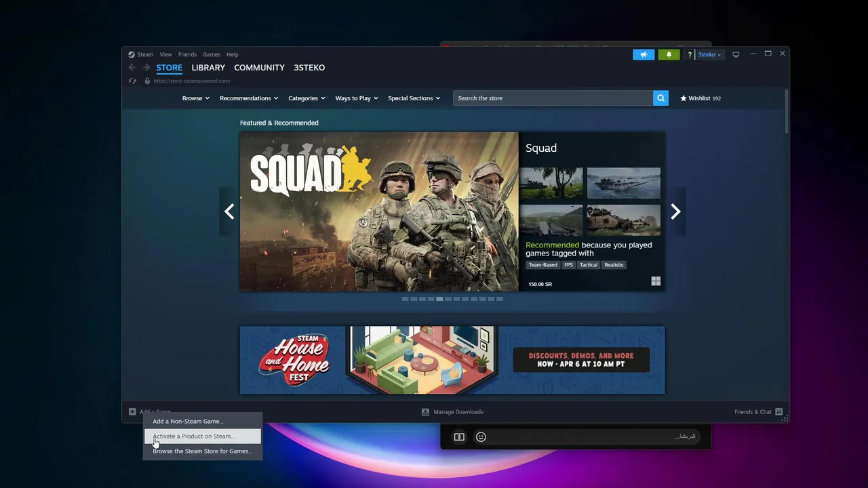This screenshot has width=868, height=488.
Task: Open the 3steko account dropdown
Action: pyautogui.click(x=709, y=54)
